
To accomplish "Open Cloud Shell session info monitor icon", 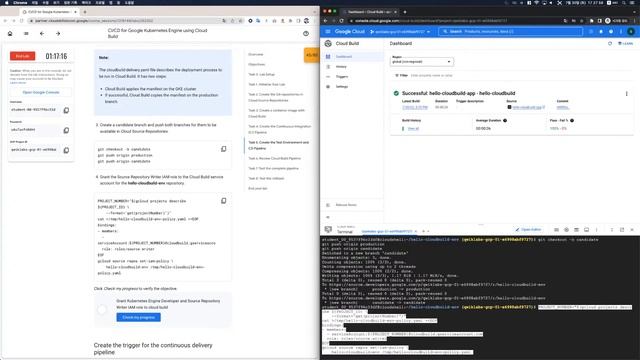I will click(587, 230).
